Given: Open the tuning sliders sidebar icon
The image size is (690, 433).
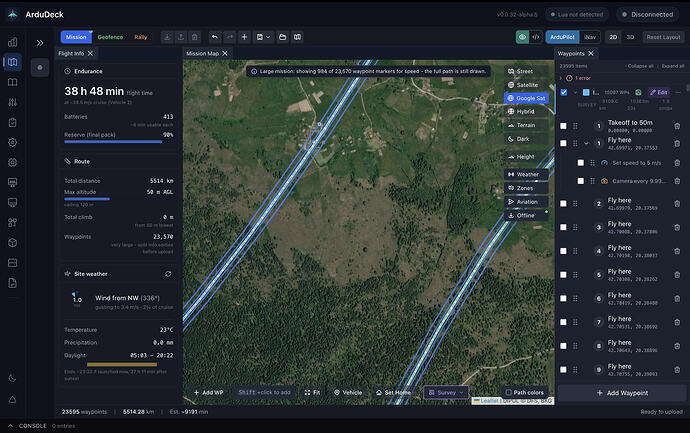Looking at the screenshot, I should pyautogui.click(x=13, y=102).
